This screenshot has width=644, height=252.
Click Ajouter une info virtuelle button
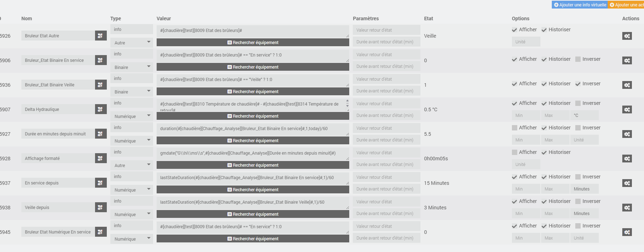pyautogui.click(x=580, y=5)
